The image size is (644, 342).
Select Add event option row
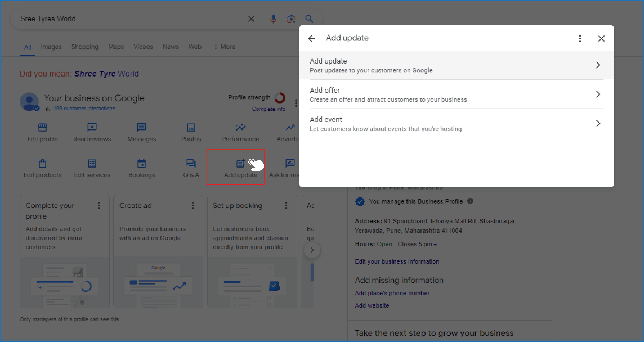pyautogui.click(x=456, y=124)
